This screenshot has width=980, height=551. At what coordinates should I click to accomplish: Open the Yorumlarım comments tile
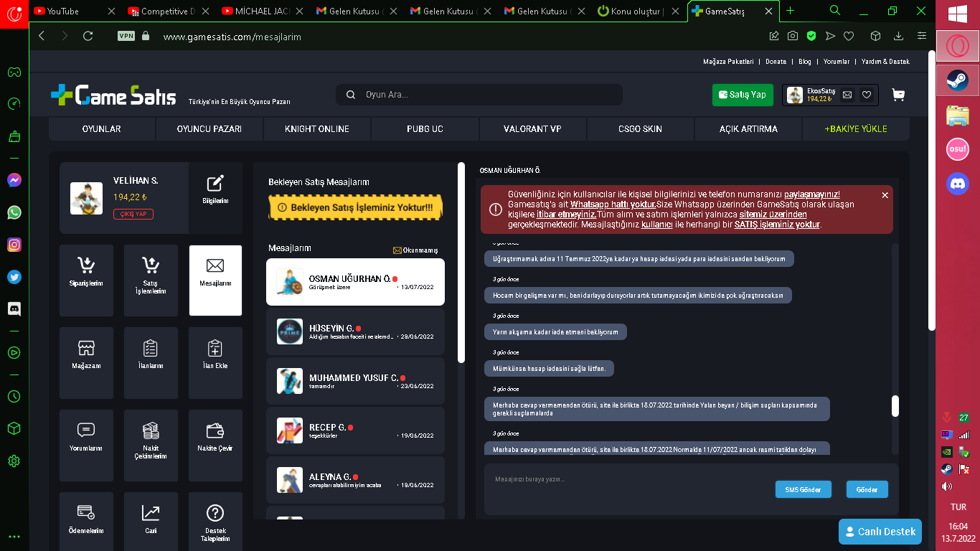click(86, 446)
